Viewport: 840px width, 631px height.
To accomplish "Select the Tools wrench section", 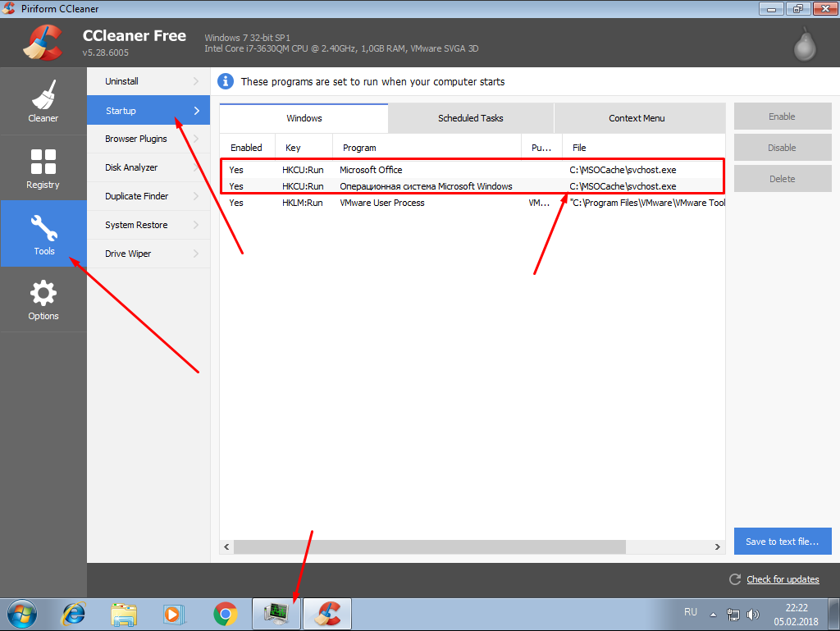I will [x=43, y=234].
